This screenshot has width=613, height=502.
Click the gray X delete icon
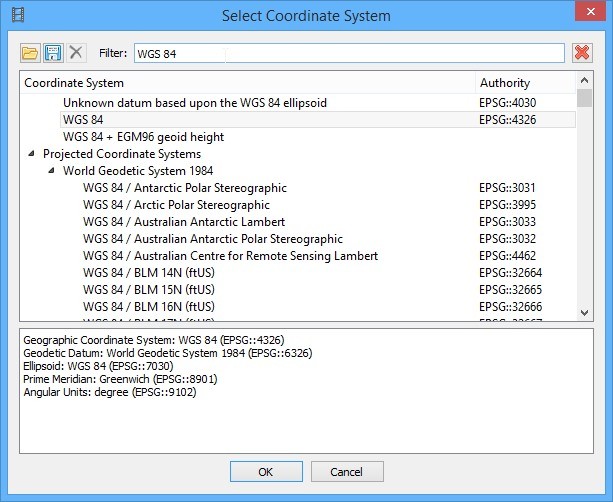[76, 52]
